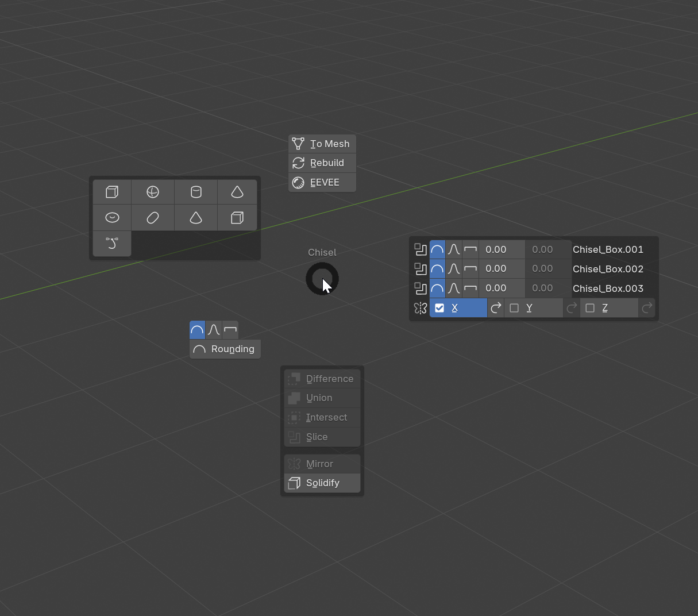Adjust the first 0.00 value of Chisel_Box.001
This screenshot has height=616, width=698.
point(501,249)
